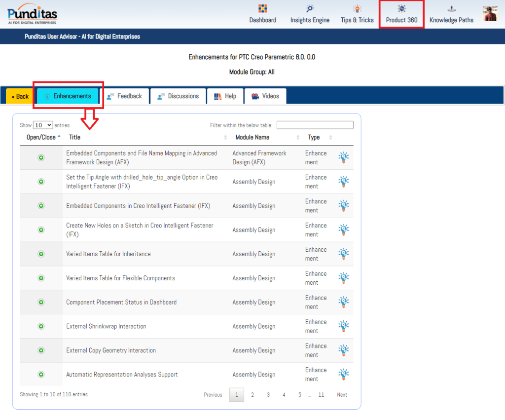Screen dimensions: 505x420
Task: Sort table by Module Name column
Action: [252, 137]
